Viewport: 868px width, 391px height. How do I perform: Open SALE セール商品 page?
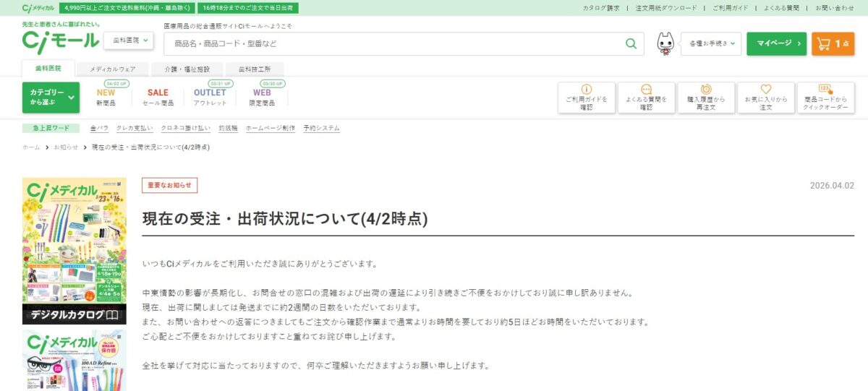point(158,97)
